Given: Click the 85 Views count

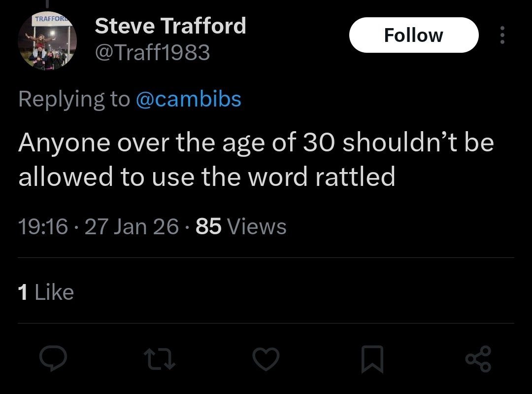Looking at the screenshot, I should click(x=208, y=226).
